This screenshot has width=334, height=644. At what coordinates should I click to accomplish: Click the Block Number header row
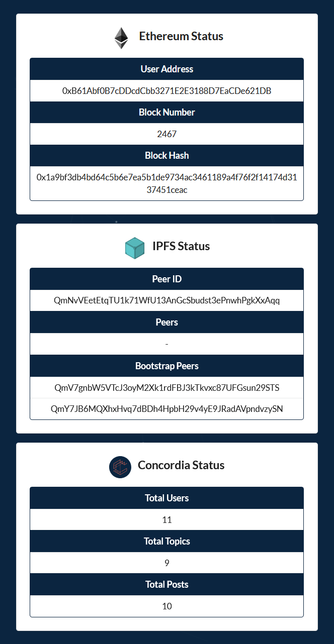pos(167,113)
